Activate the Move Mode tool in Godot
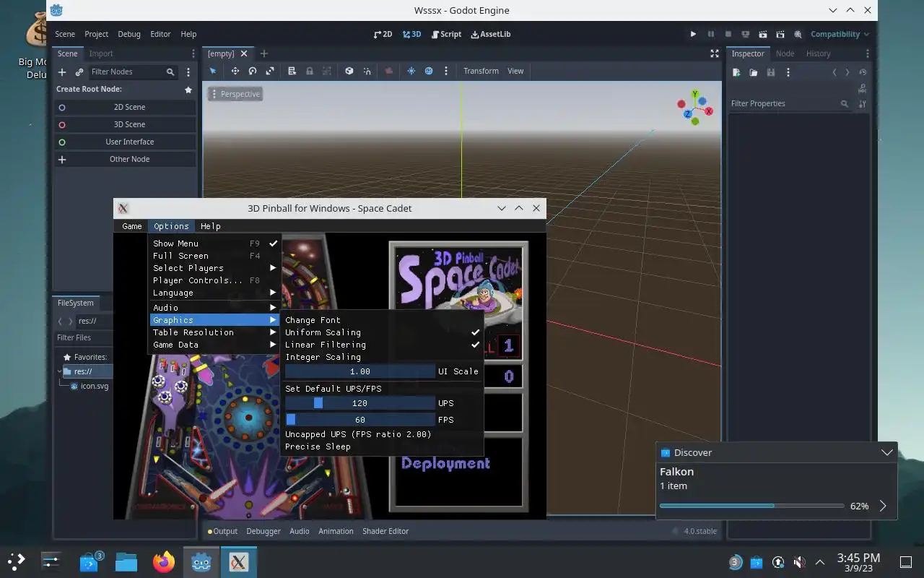This screenshot has width=924, height=578. (x=235, y=71)
